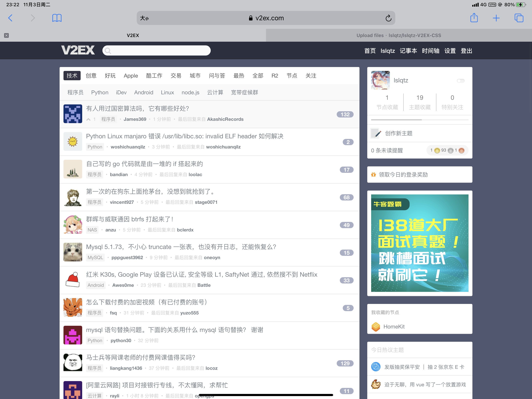
Task: Open the 大小 text size menu
Action: [144, 18]
